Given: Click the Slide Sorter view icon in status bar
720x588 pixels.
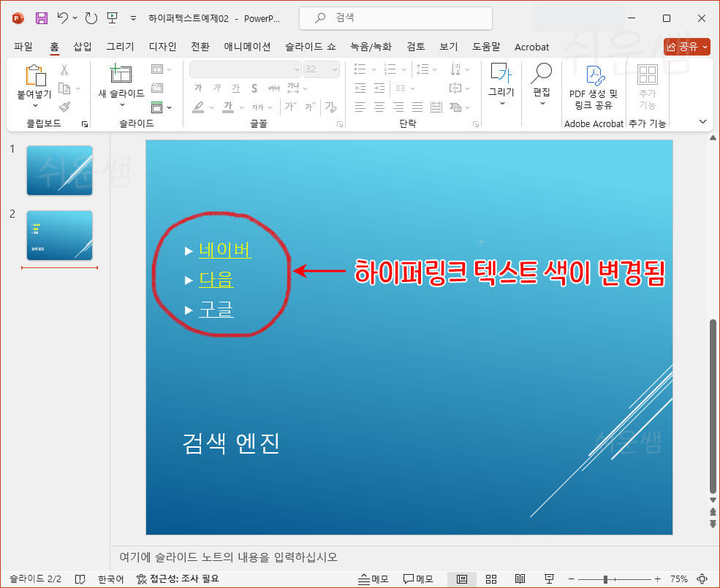Looking at the screenshot, I should point(491,579).
